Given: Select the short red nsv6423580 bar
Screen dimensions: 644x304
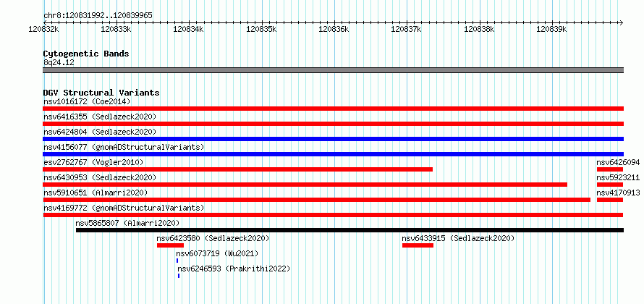Looking at the screenshot, I should coord(171,245).
